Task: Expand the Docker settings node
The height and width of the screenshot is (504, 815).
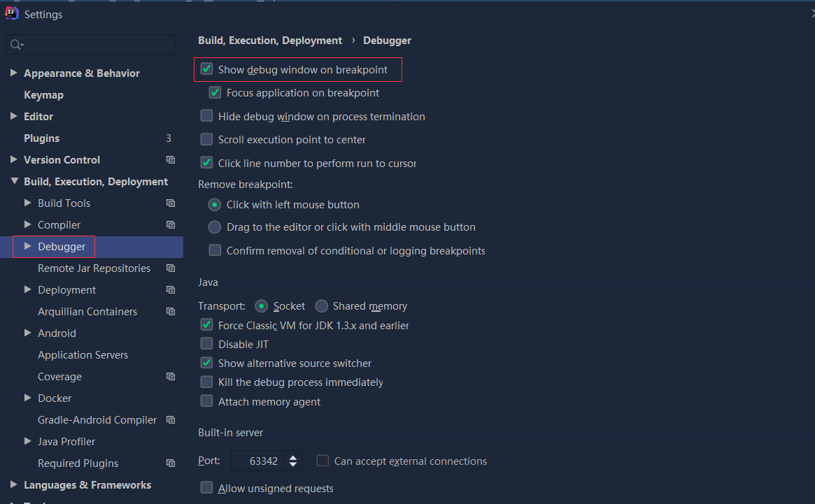Action: tap(27, 398)
